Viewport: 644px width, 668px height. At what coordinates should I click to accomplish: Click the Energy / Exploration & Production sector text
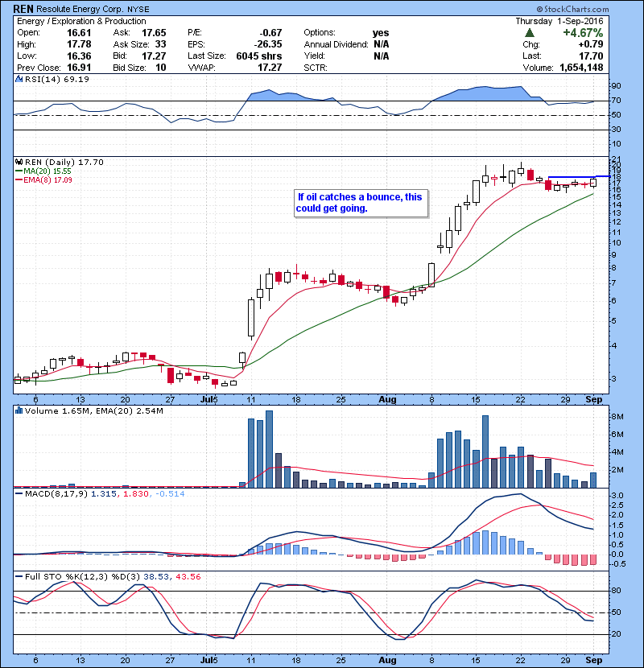pyautogui.click(x=81, y=21)
